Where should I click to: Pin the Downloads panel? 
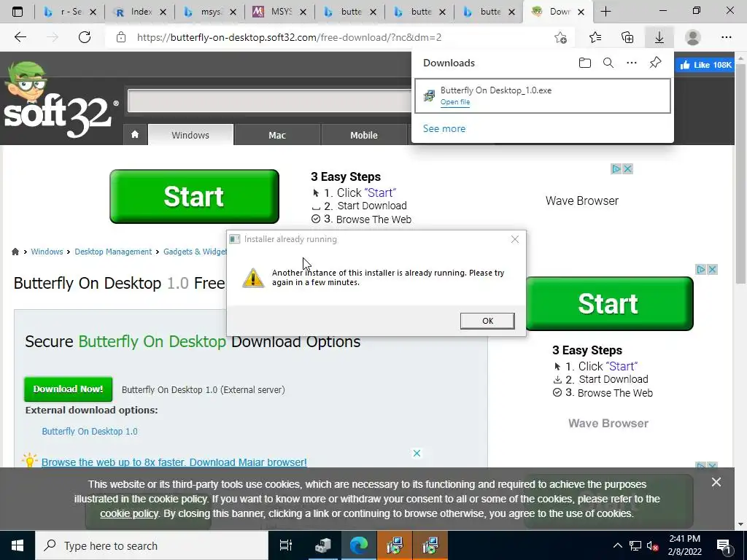[655, 63]
